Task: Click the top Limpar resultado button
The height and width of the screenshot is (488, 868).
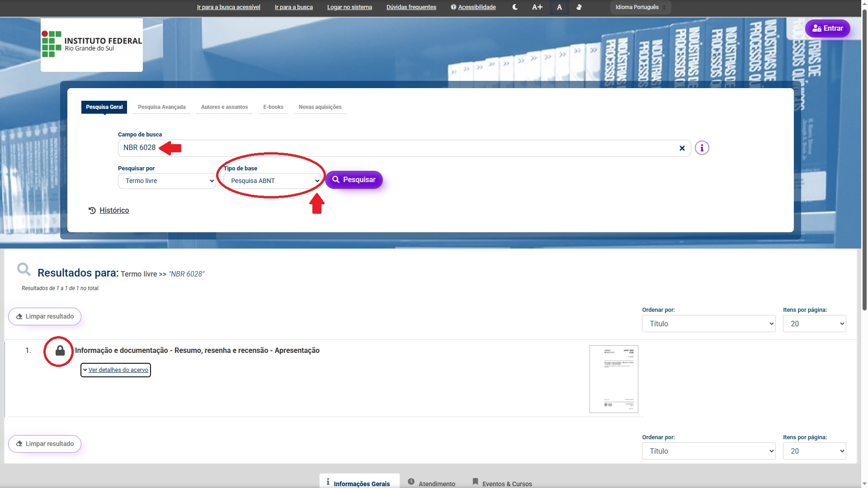Action: point(45,316)
